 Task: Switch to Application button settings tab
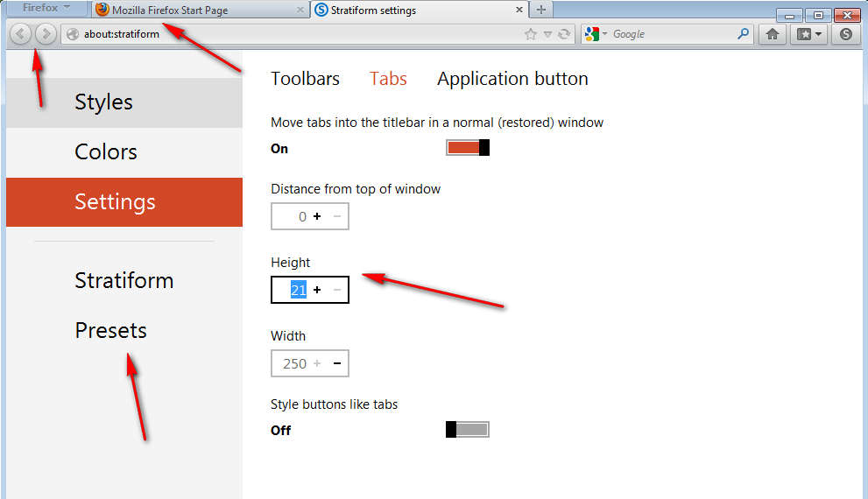(x=512, y=79)
